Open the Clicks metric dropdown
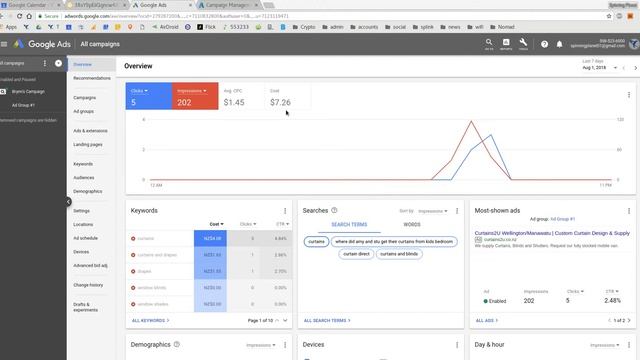 tap(139, 91)
